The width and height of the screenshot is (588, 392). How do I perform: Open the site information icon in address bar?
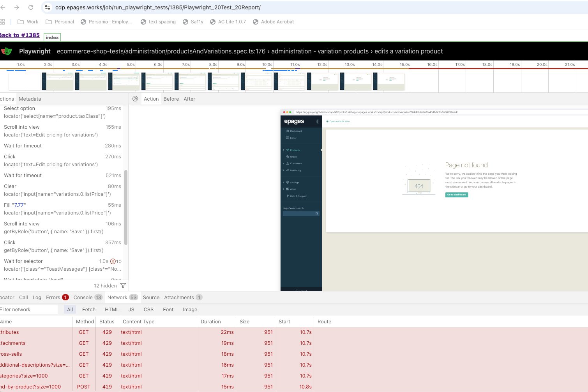click(x=48, y=7)
